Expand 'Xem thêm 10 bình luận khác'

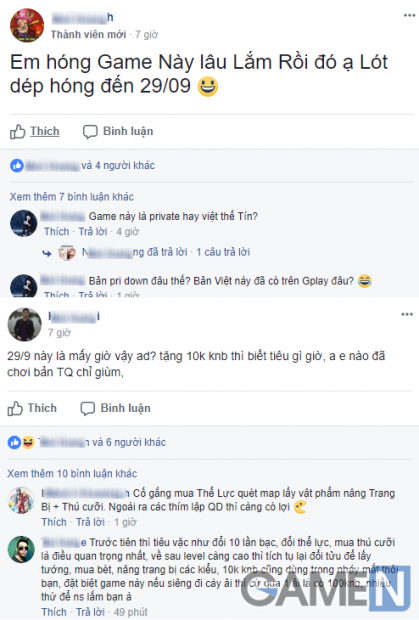tap(72, 473)
